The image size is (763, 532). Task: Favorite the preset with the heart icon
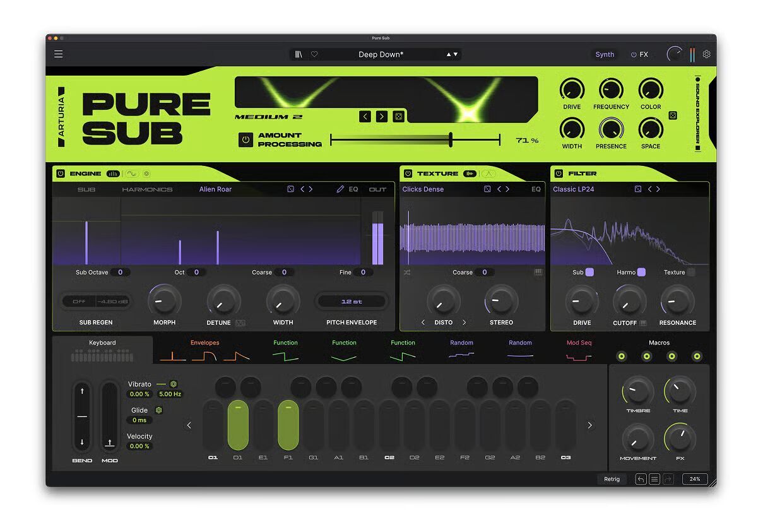[314, 54]
